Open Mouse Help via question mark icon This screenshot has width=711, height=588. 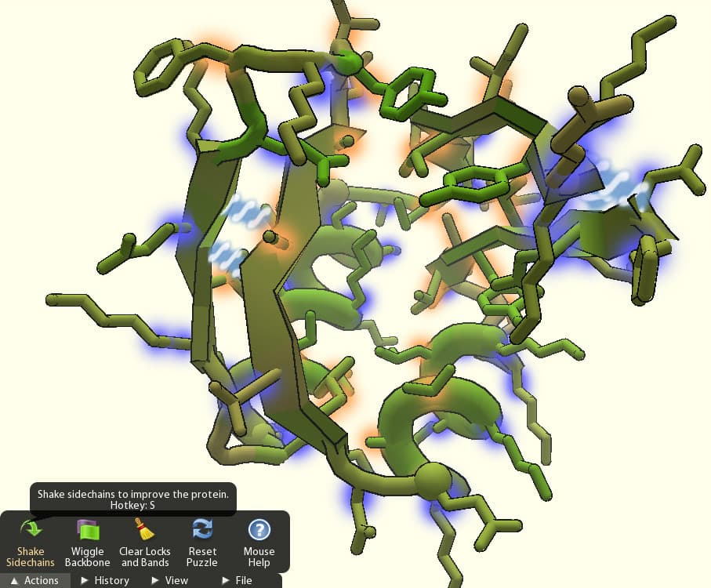[259, 529]
